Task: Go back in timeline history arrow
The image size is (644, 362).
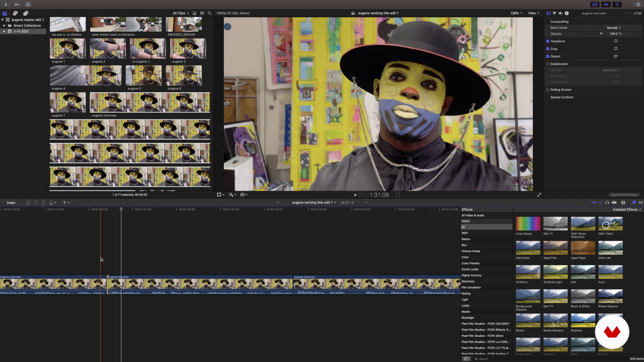Action: click(x=278, y=203)
